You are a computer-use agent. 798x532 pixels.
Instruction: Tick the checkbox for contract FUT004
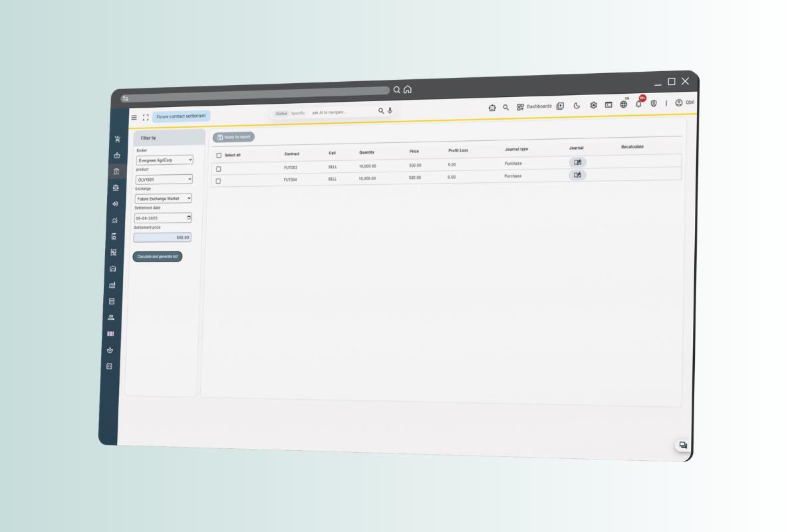point(218,181)
